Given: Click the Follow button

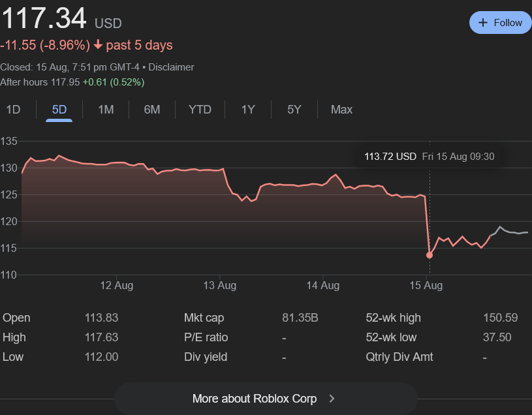Looking at the screenshot, I should [x=501, y=23].
